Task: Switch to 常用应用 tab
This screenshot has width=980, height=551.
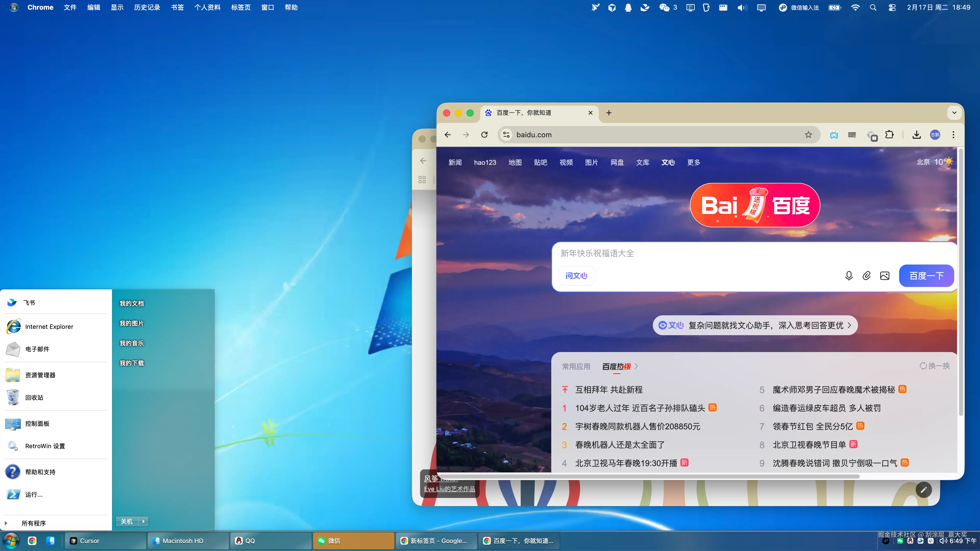Action: 576,366
